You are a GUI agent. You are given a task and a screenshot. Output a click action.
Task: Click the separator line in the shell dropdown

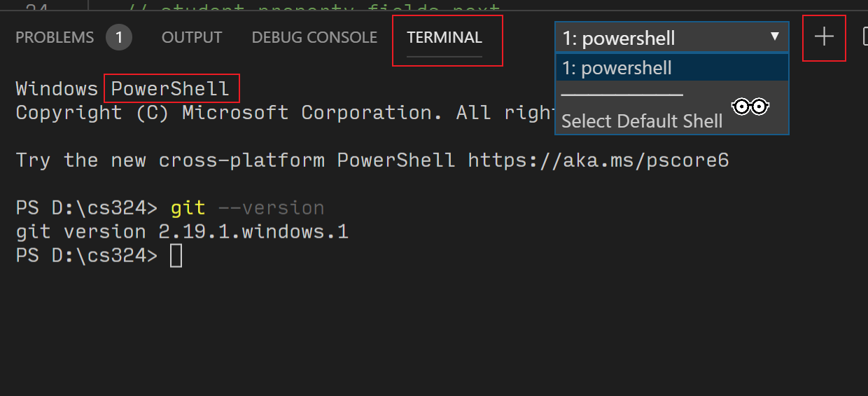[x=622, y=94]
